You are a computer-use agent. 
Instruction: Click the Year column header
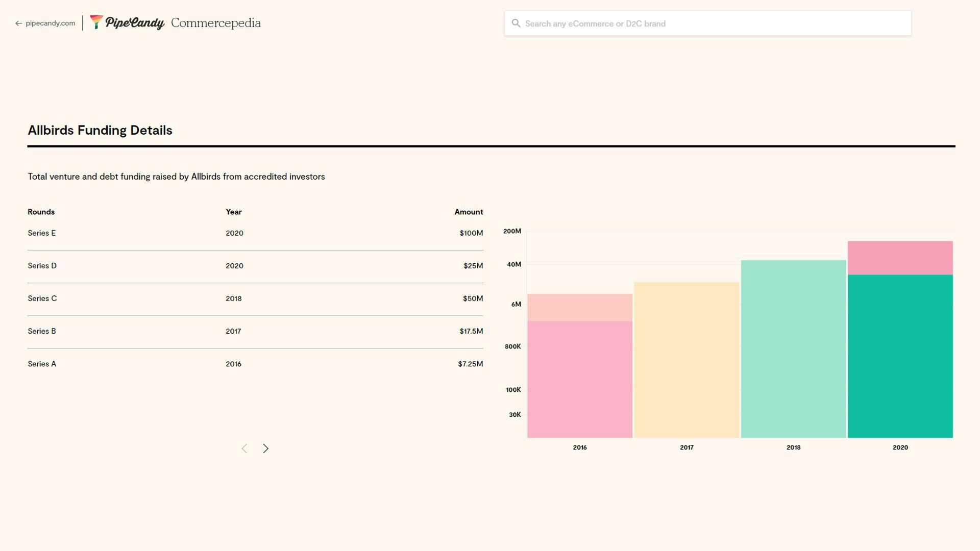coord(234,212)
